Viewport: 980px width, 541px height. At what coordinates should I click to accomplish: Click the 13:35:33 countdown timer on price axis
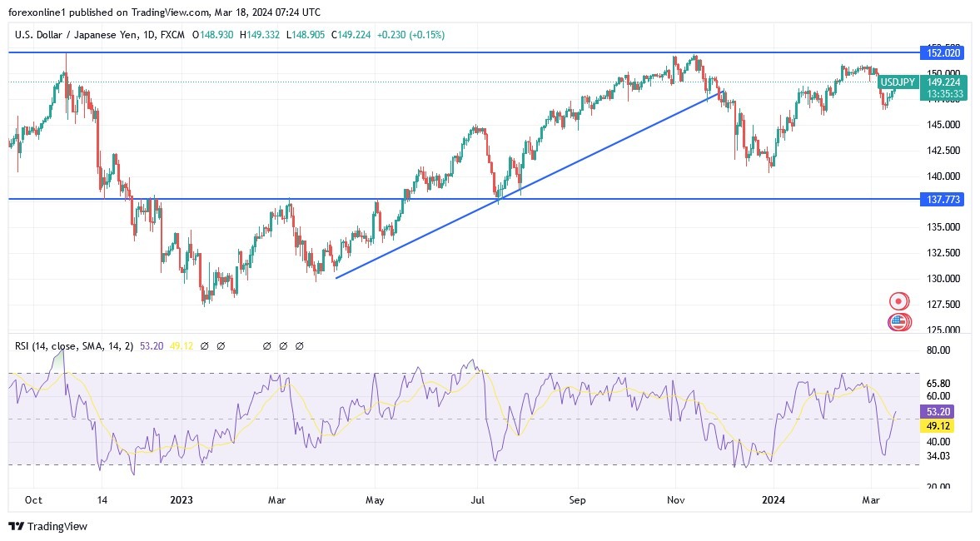pyautogui.click(x=943, y=94)
